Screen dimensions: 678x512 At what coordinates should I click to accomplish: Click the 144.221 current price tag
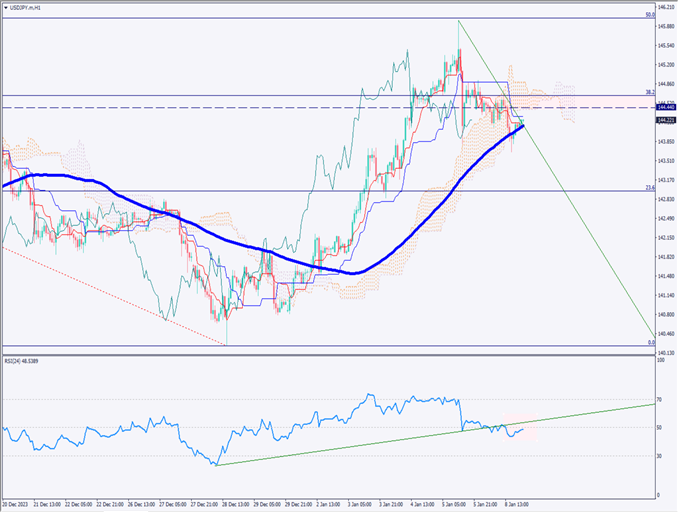(x=666, y=120)
